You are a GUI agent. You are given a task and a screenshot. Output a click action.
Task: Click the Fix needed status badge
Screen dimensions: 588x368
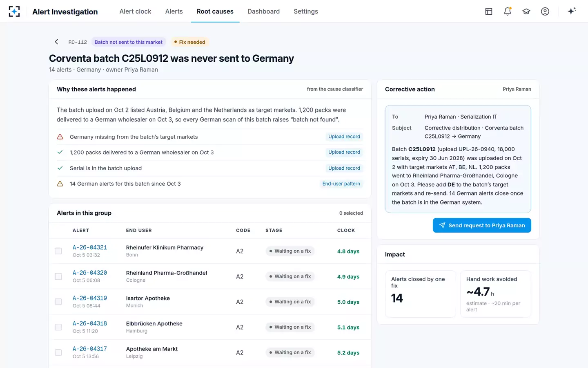click(x=190, y=42)
